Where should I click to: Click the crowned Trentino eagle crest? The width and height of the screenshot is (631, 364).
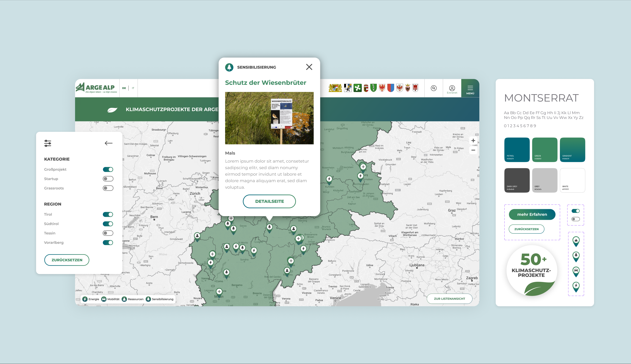tap(408, 88)
